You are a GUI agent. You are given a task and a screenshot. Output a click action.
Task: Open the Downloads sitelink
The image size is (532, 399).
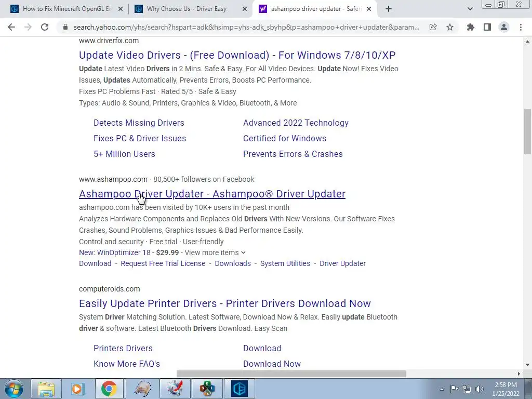(233, 263)
